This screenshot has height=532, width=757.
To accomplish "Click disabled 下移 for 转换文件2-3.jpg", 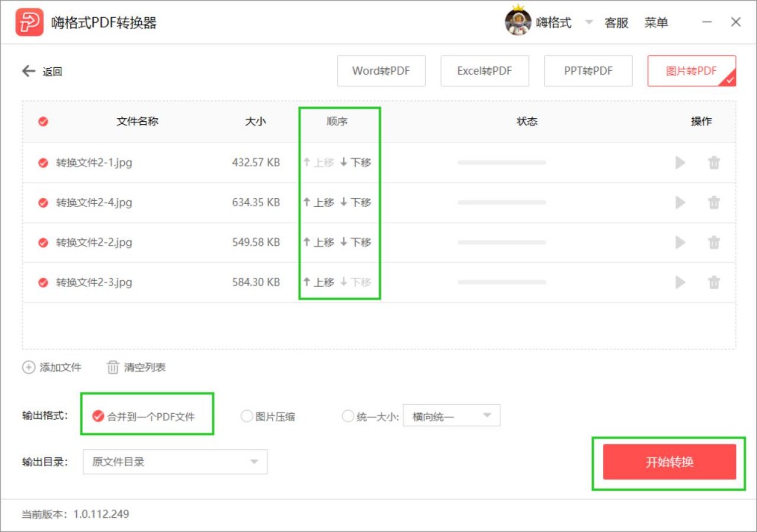I will [x=356, y=282].
